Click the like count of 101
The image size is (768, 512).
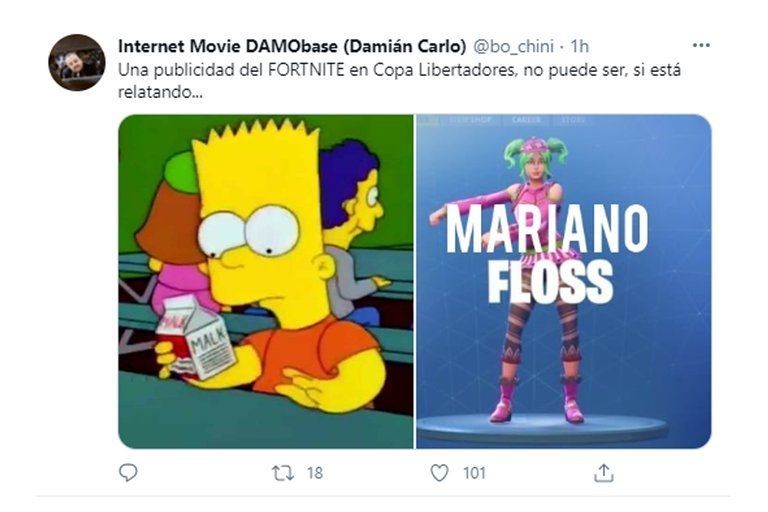[474, 473]
